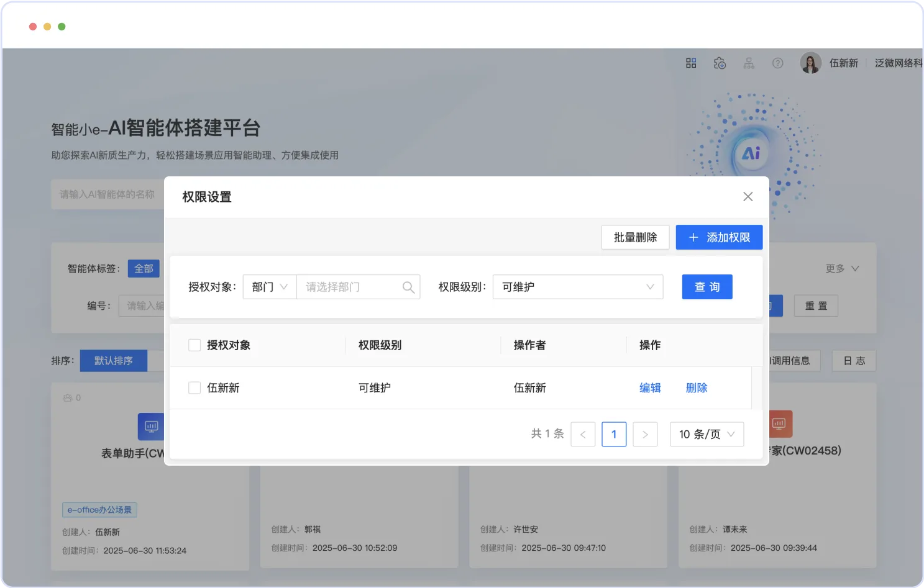Viewport: 924px width, 588px height.
Task: Open the 权限级别 可维护 dropdown
Action: point(578,287)
